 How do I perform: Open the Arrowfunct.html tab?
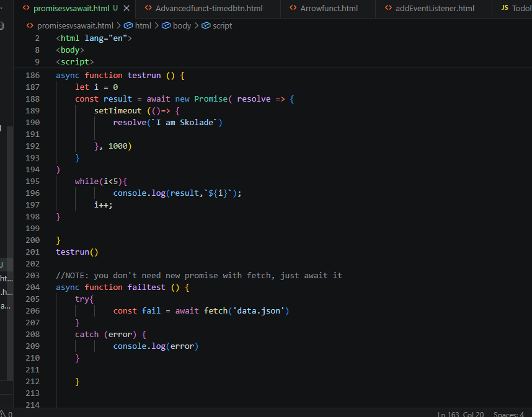pyautogui.click(x=329, y=9)
